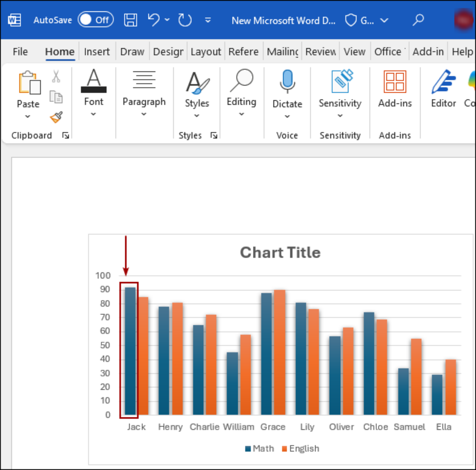Click the Save icon in title bar
The height and width of the screenshot is (470, 476).
coord(130,20)
